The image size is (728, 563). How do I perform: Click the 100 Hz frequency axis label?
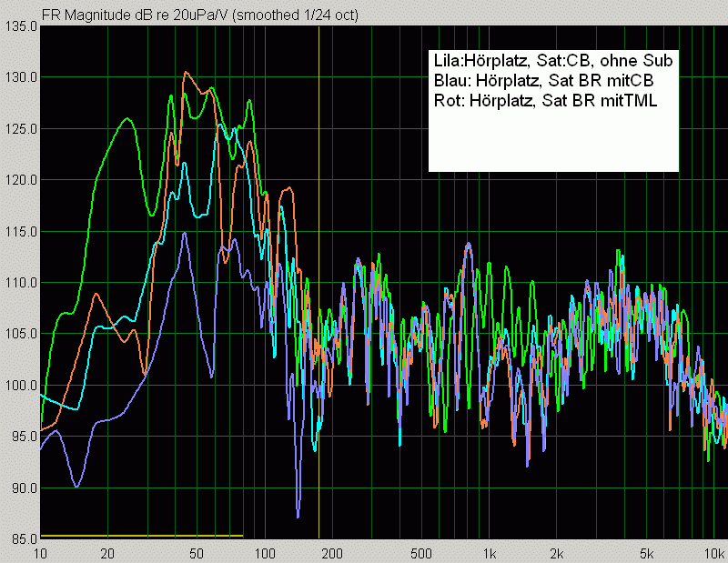coord(265,553)
